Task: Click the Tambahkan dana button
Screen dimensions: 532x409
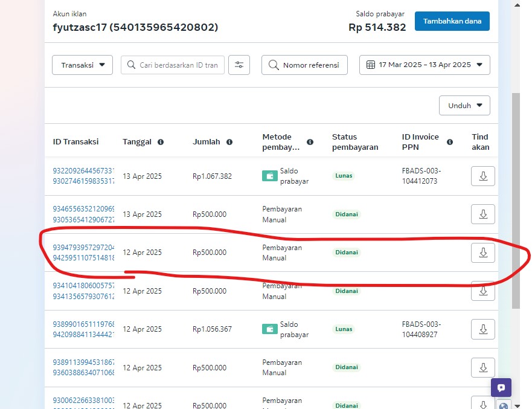Action: point(452,21)
